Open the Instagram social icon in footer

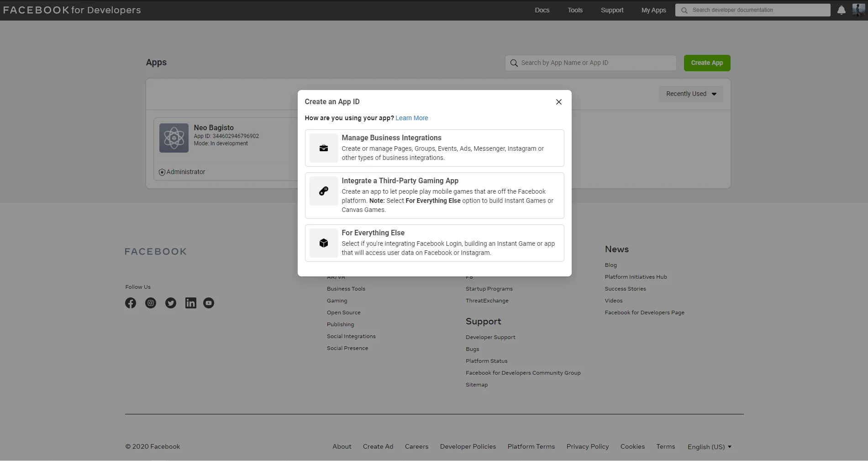point(151,303)
